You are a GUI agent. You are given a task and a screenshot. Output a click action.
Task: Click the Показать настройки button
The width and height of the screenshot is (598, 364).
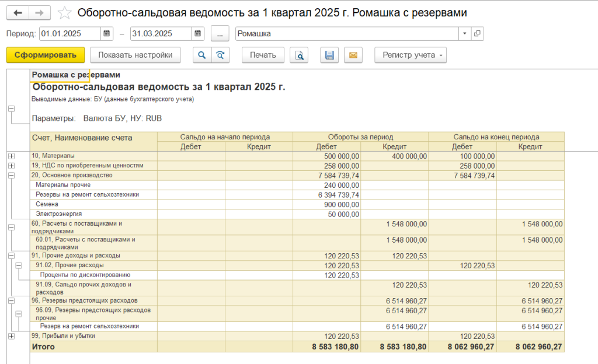tap(135, 55)
